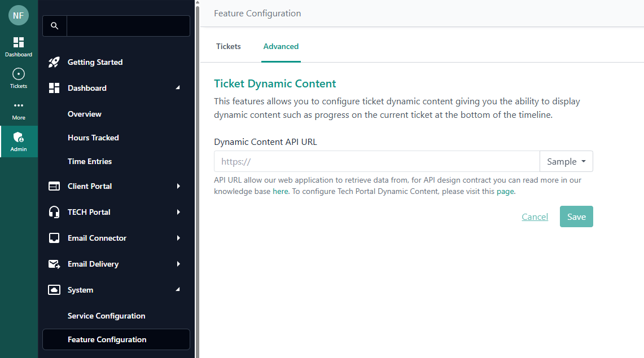This screenshot has width=644, height=358.
Task: Select the Advanced tab
Action: pyautogui.click(x=281, y=46)
